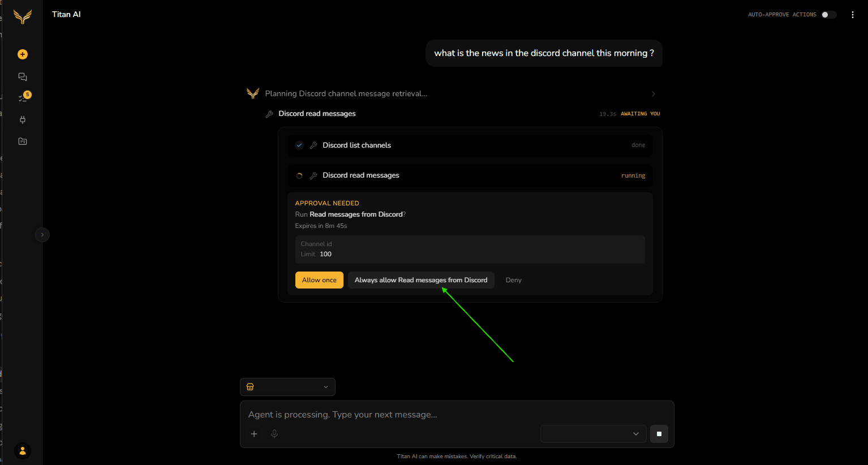
Task: Open the three-dot options menu
Action: click(853, 15)
